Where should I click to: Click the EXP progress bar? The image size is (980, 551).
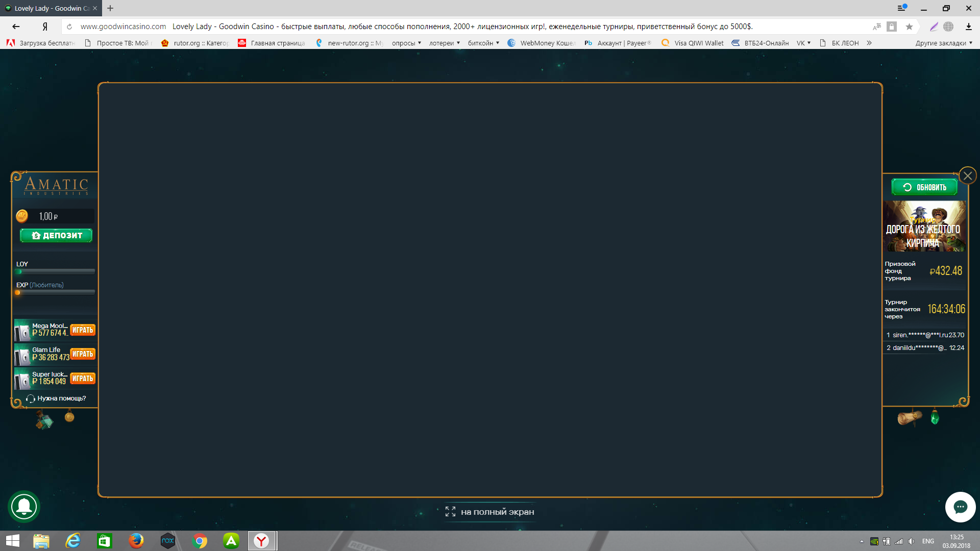(x=55, y=292)
